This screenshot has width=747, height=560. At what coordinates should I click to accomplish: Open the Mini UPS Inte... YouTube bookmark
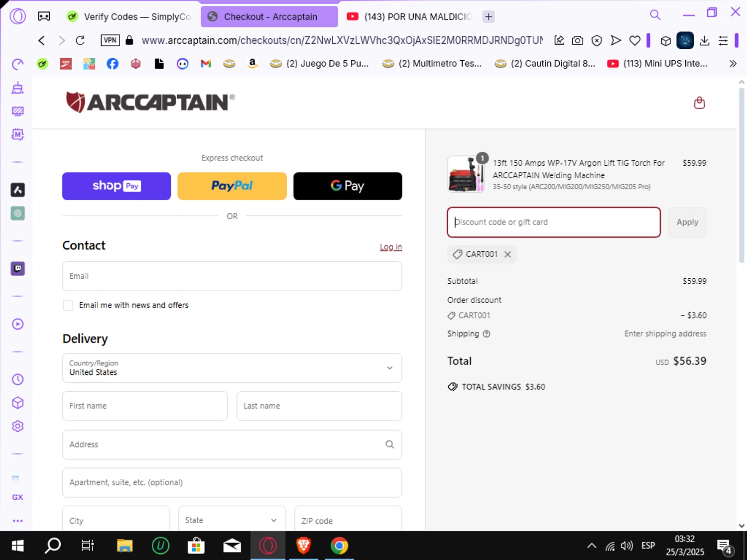coord(657,64)
